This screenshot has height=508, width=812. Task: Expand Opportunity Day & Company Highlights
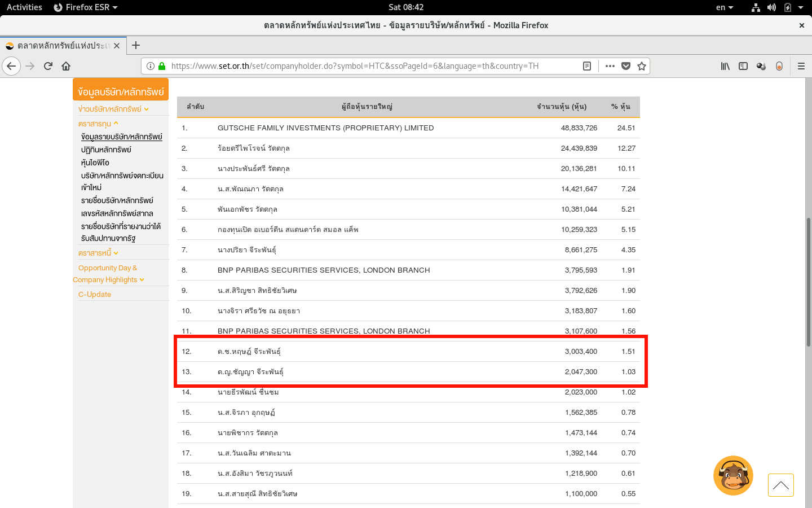pos(108,274)
